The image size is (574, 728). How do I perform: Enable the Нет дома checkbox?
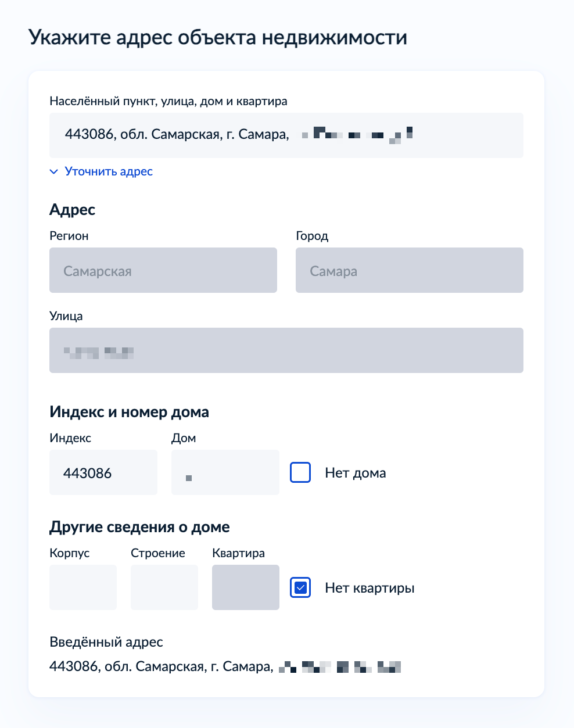[300, 472]
